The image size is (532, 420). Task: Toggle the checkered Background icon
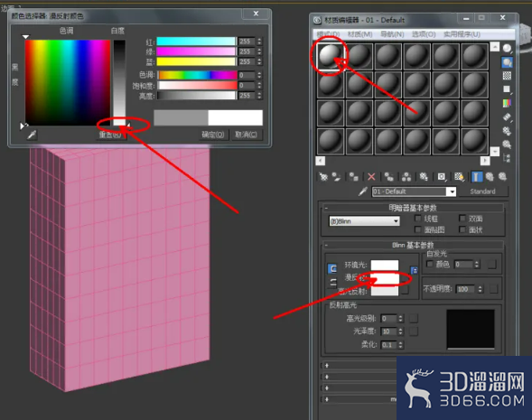507,76
